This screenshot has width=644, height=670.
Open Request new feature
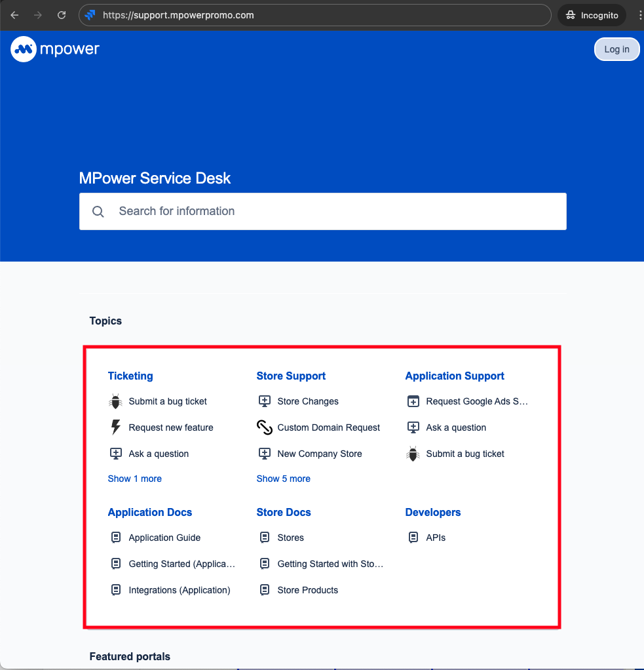[x=171, y=427]
